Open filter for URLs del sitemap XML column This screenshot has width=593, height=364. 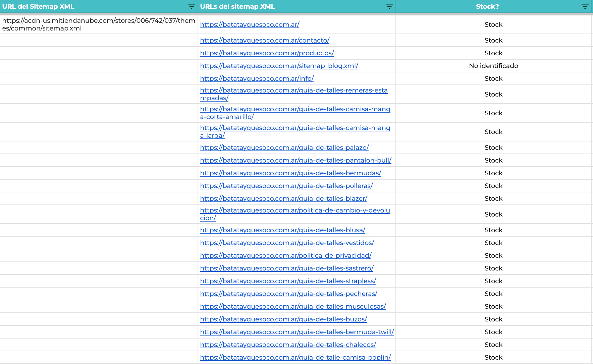click(389, 7)
